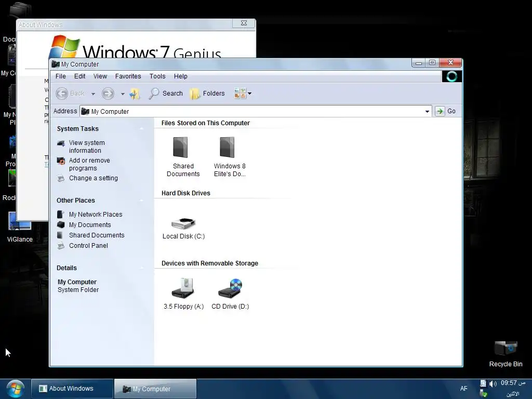The width and height of the screenshot is (532, 399).
Task: Open the Back history dropdown arrow
Action: [x=93, y=94]
